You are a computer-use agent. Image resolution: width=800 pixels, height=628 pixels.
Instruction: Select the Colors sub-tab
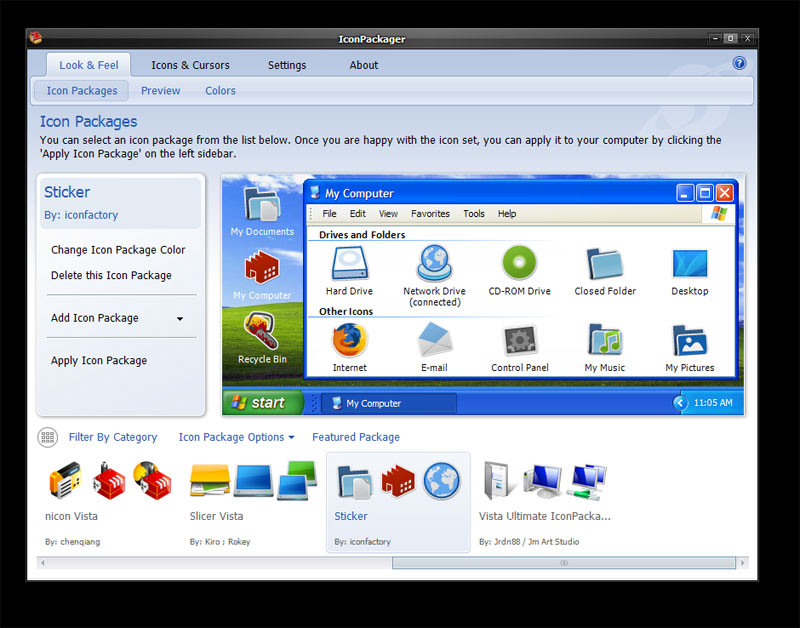[x=220, y=91]
